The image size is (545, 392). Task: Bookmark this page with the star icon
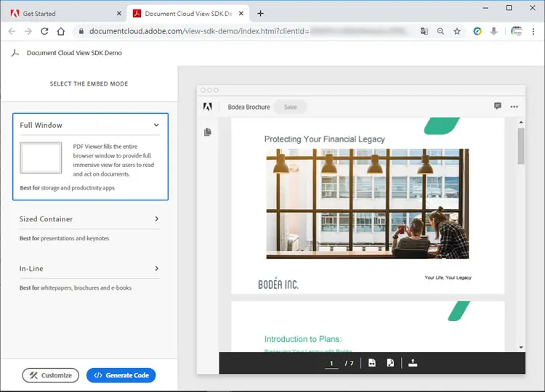pyautogui.click(x=457, y=31)
